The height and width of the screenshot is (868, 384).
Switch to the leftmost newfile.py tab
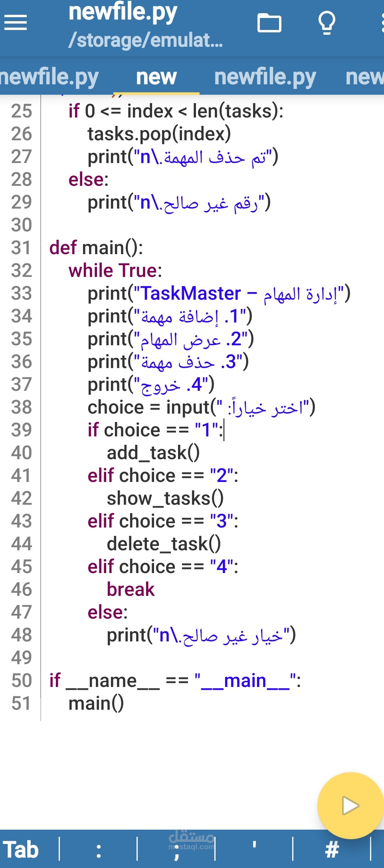pyautogui.click(x=49, y=77)
